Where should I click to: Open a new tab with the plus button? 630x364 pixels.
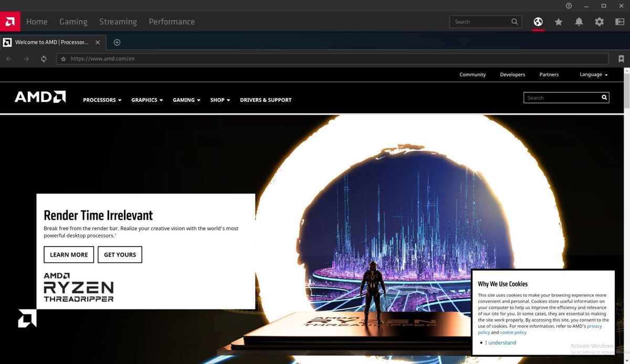tap(117, 42)
